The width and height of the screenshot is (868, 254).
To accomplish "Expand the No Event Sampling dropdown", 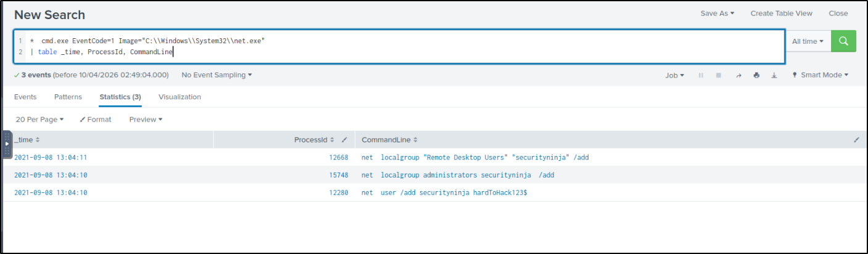I will coord(217,75).
